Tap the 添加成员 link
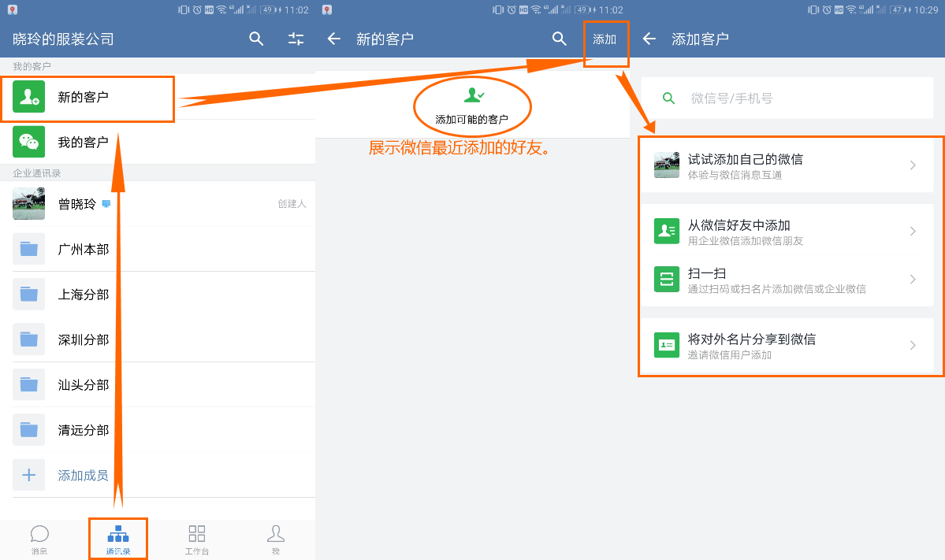The height and width of the screenshot is (560, 945). click(84, 475)
